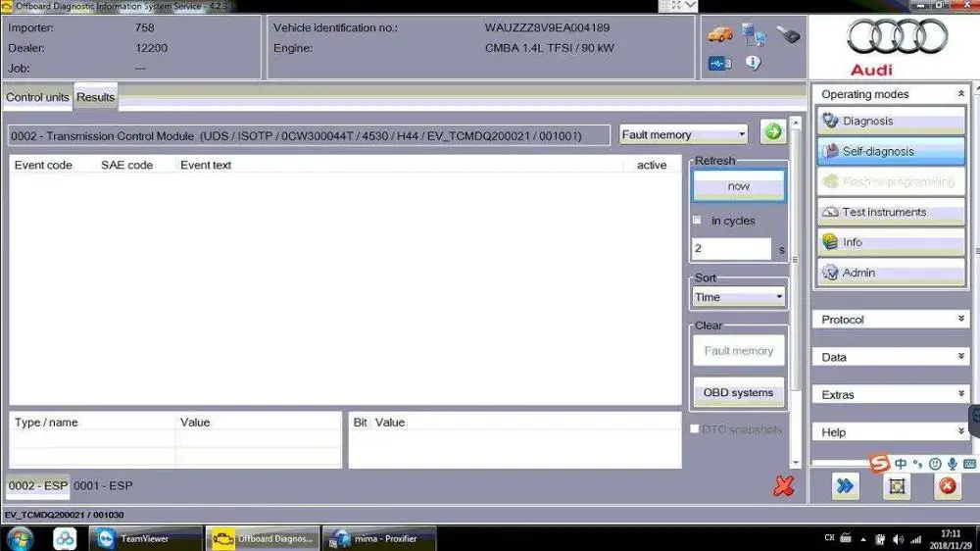Click the vertical scrollbar of the results pane

pos(796,260)
